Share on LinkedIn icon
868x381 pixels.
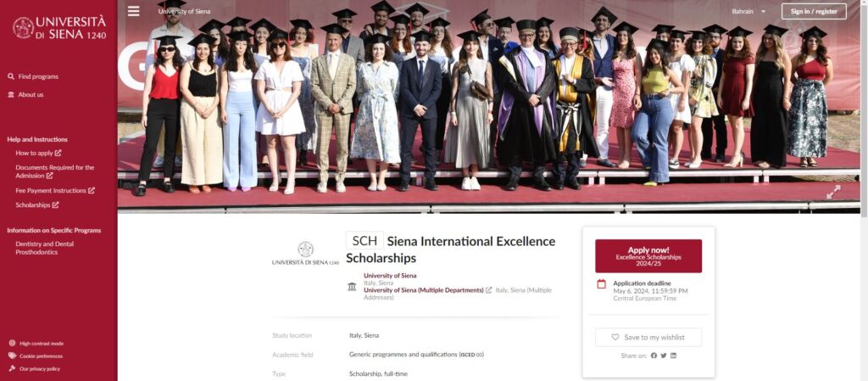(673, 356)
